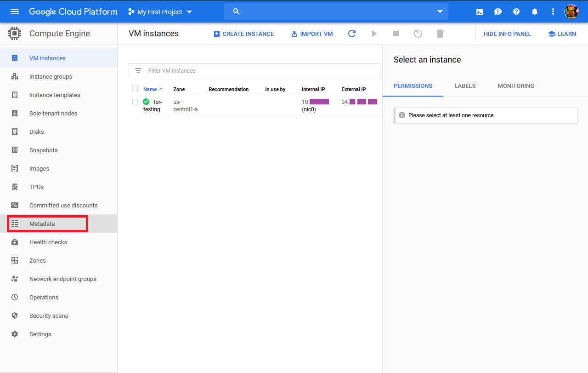The image size is (588, 373).
Task: Click the External IP column header
Action: click(354, 89)
